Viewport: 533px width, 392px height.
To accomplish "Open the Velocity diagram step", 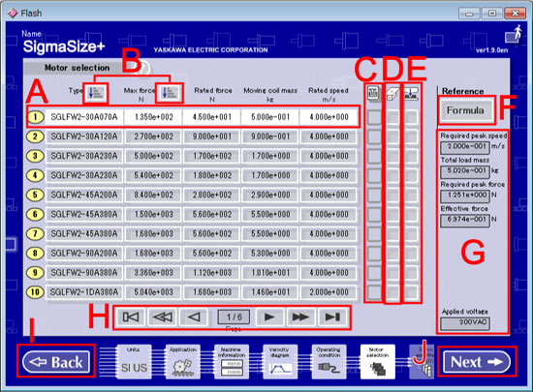I will (280, 362).
